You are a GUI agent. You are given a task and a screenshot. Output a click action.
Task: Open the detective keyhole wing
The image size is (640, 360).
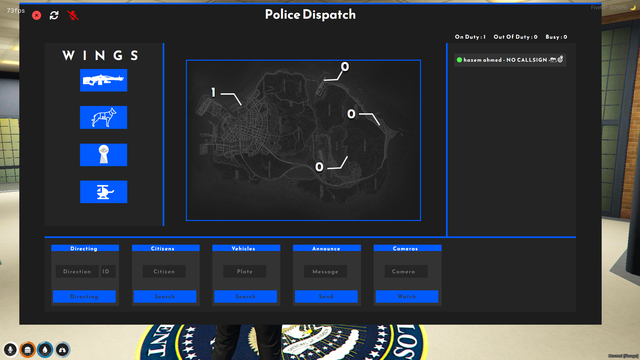pos(103,155)
